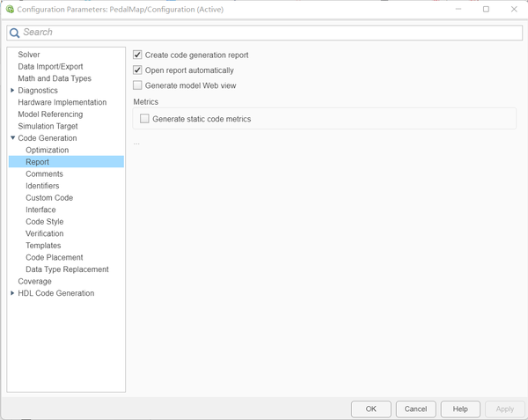The height and width of the screenshot is (420, 528).
Task: Open the Optimization settings page
Action: pyautogui.click(x=47, y=151)
